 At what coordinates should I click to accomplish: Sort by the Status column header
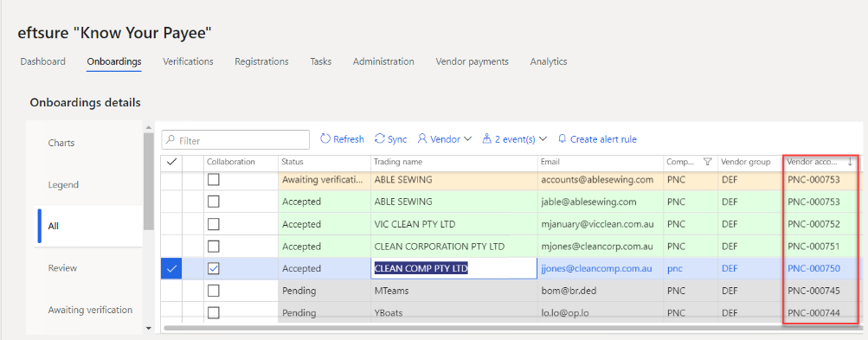pos(293,162)
